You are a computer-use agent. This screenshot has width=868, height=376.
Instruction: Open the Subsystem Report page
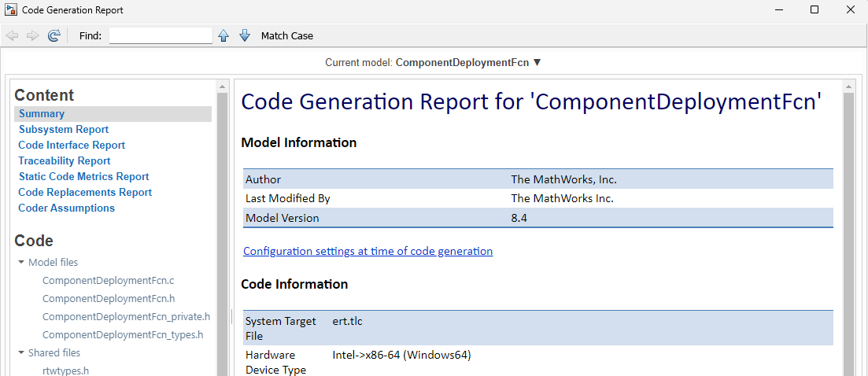[64, 130]
